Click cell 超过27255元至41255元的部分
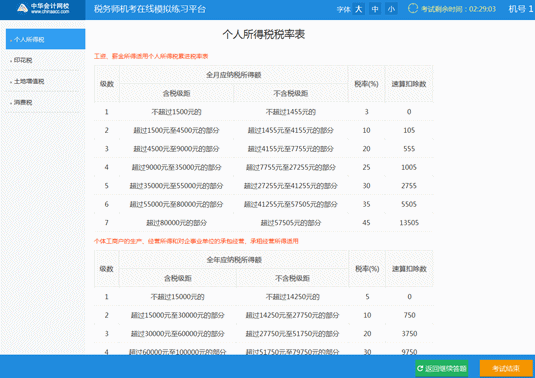 pos(291,186)
